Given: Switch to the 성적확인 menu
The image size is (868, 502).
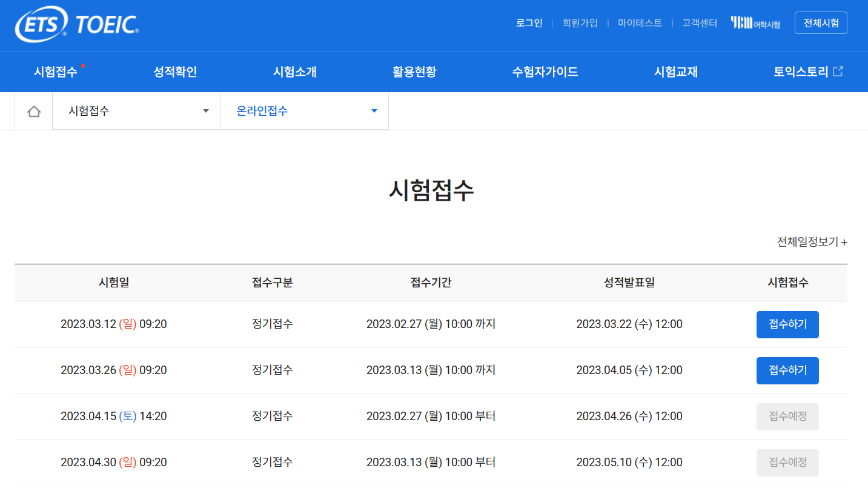Looking at the screenshot, I should pos(174,72).
